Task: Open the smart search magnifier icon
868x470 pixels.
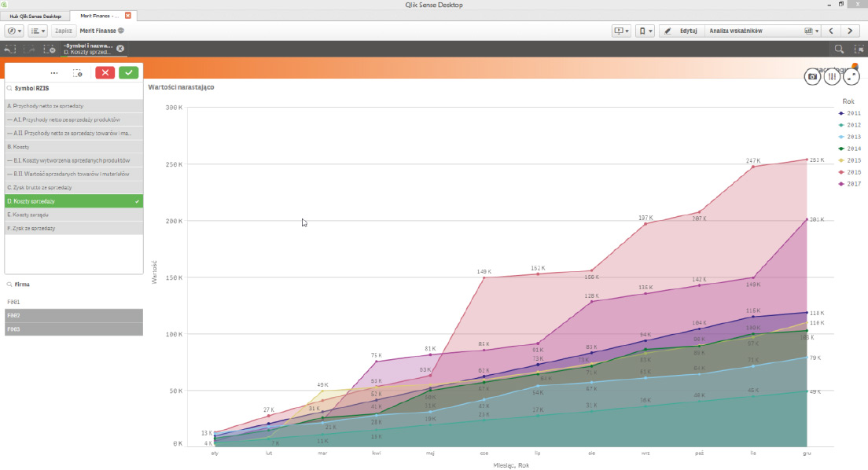Action: [x=839, y=49]
